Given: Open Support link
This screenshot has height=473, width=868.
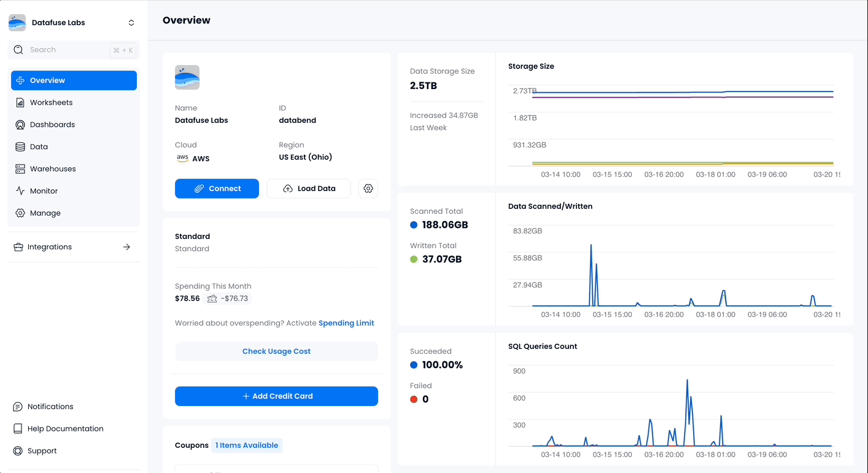Looking at the screenshot, I should tap(42, 451).
